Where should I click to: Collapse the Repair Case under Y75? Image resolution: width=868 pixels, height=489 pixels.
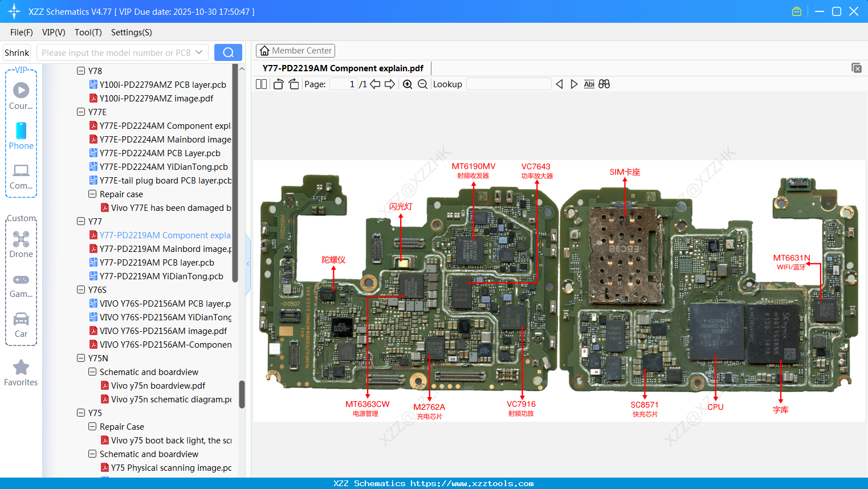point(92,426)
